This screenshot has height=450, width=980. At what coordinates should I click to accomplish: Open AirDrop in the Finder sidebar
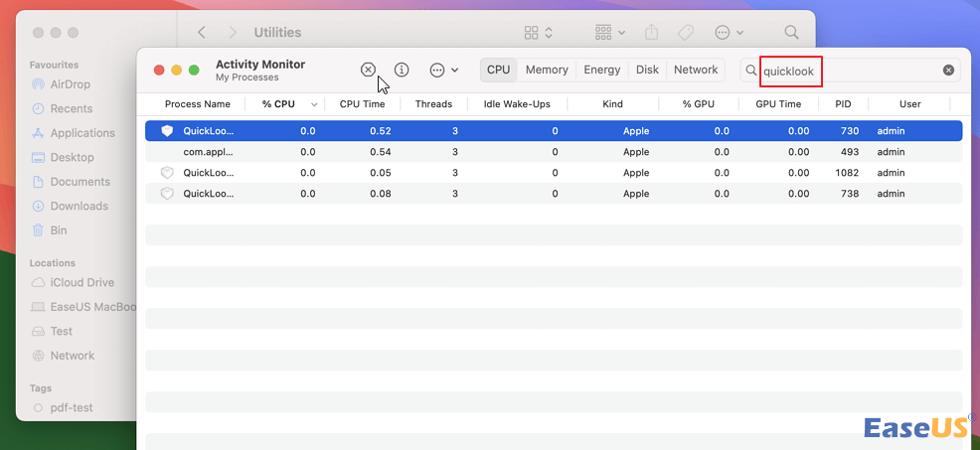coord(72,85)
